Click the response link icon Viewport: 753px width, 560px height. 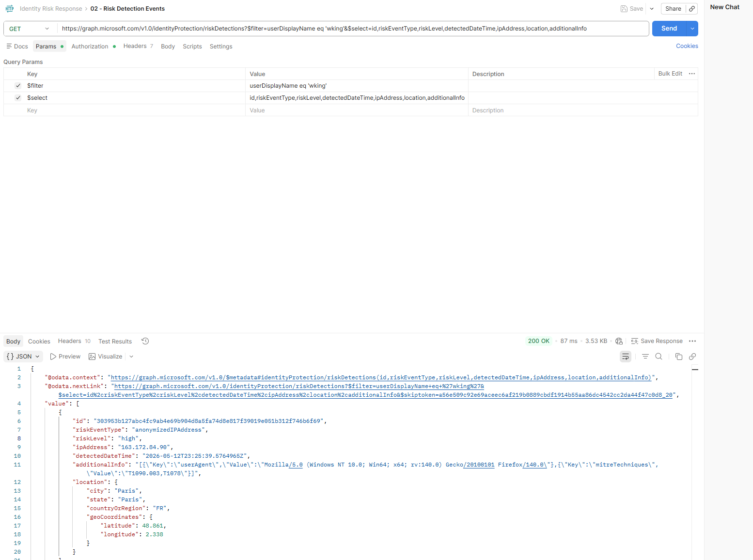[692, 357]
